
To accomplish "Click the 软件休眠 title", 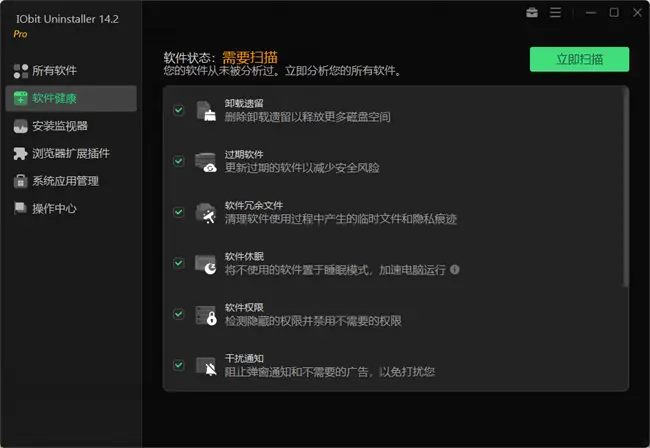I will click(x=244, y=257).
